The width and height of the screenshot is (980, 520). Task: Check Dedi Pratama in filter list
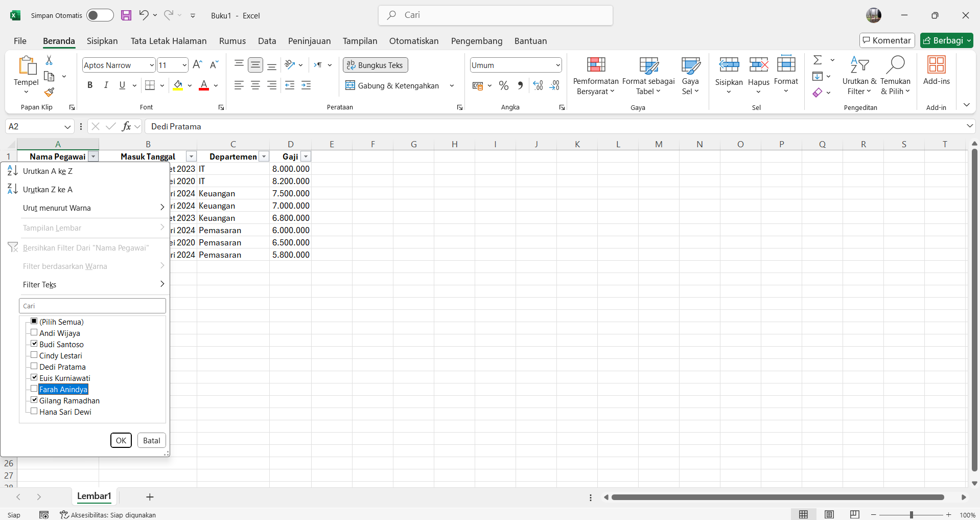pos(34,366)
